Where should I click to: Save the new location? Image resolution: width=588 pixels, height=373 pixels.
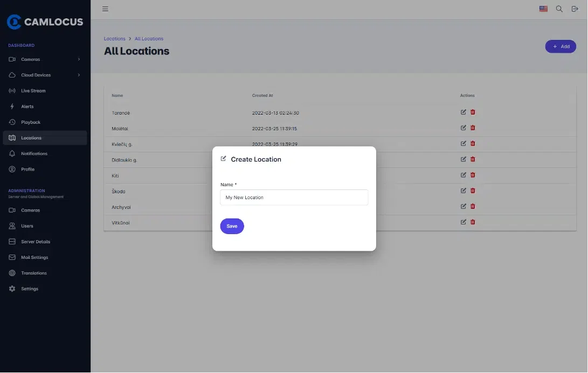pos(232,226)
